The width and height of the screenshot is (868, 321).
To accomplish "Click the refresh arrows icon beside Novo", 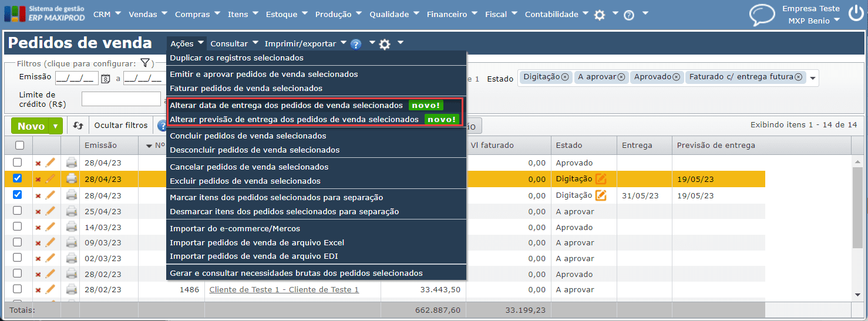I will 78,125.
